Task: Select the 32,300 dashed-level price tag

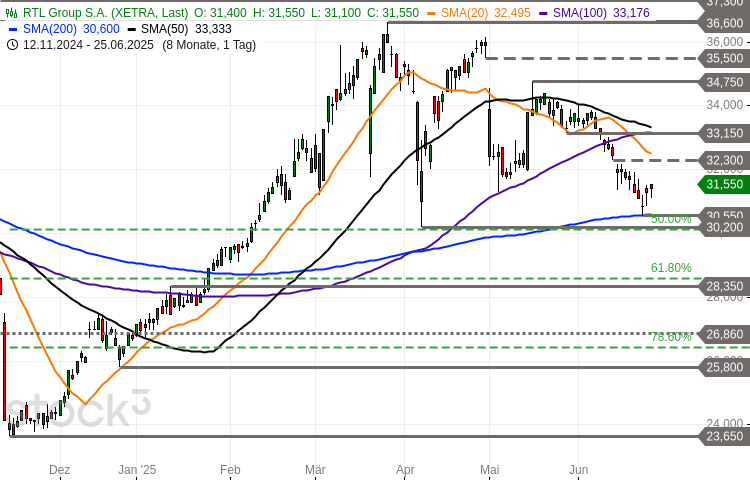Action: tap(724, 160)
